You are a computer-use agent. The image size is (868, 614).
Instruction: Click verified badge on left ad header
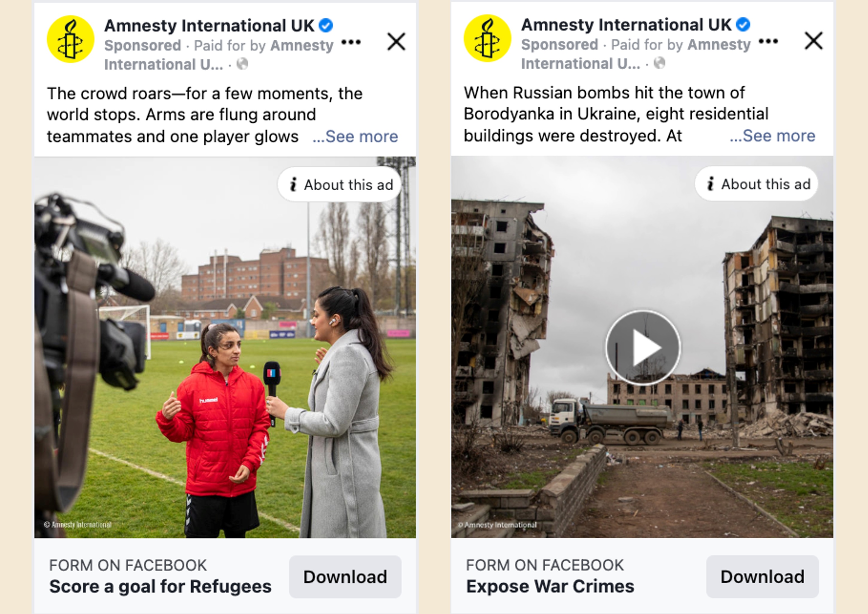326,25
